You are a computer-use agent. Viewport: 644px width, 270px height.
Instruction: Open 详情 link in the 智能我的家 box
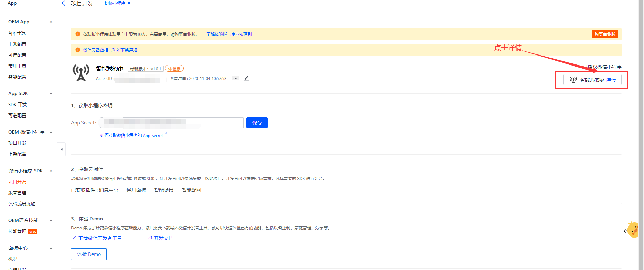[x=611, y=80]
